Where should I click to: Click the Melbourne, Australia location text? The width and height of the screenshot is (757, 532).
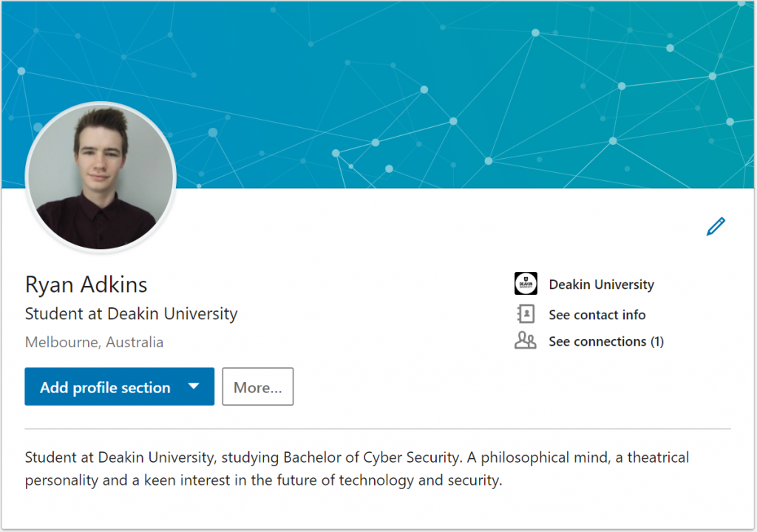tap(94, 342)
